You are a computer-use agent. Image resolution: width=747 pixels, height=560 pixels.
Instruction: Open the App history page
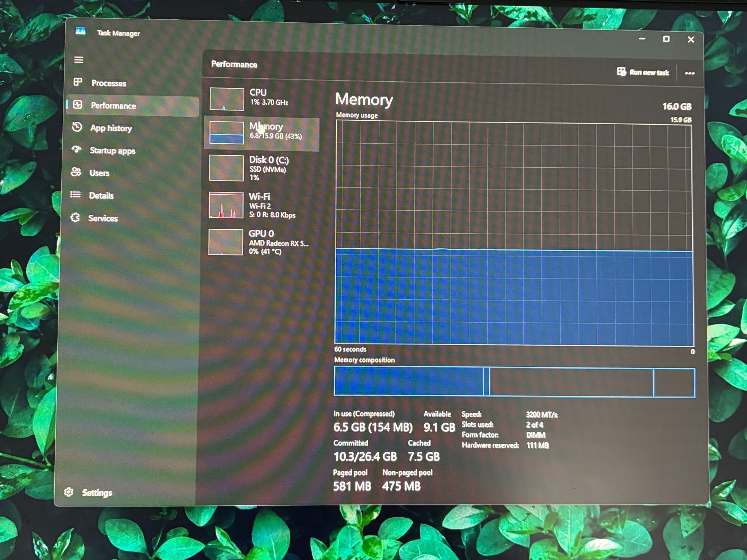click(x=111, y=128)
